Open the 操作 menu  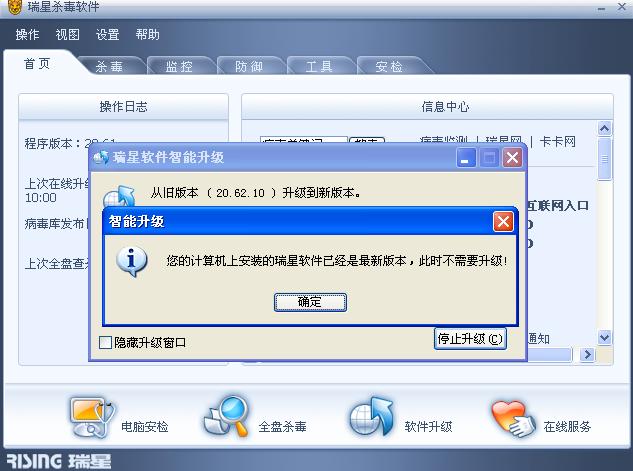pyautogui.click(x=27, y=35)
